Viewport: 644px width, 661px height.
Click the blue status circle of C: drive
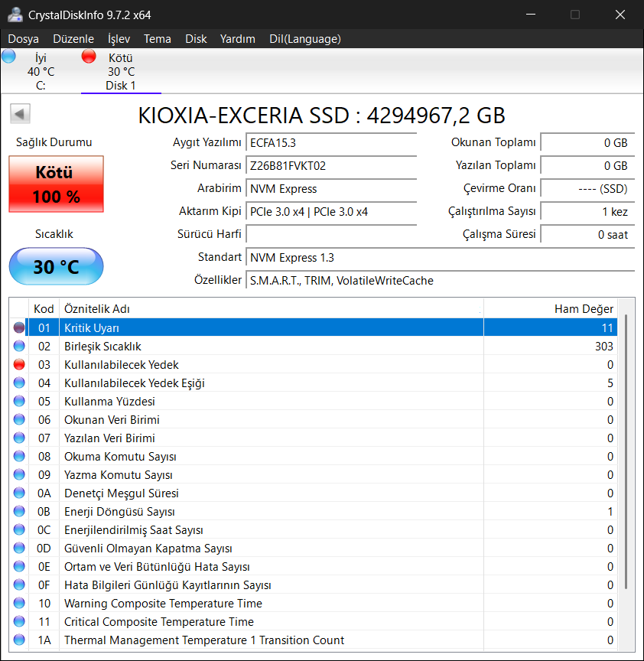8,56
